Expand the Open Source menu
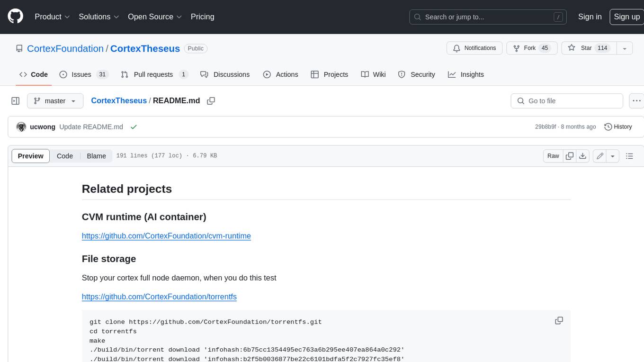The width and height of the screenshot is (644, 362). pyautogui.click(x=155, y=17)
